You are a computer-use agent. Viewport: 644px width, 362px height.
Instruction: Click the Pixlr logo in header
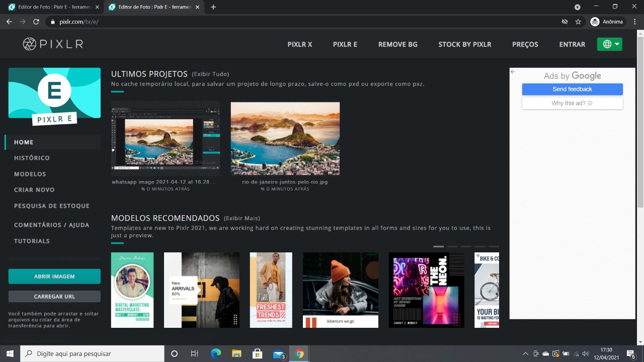53,44
